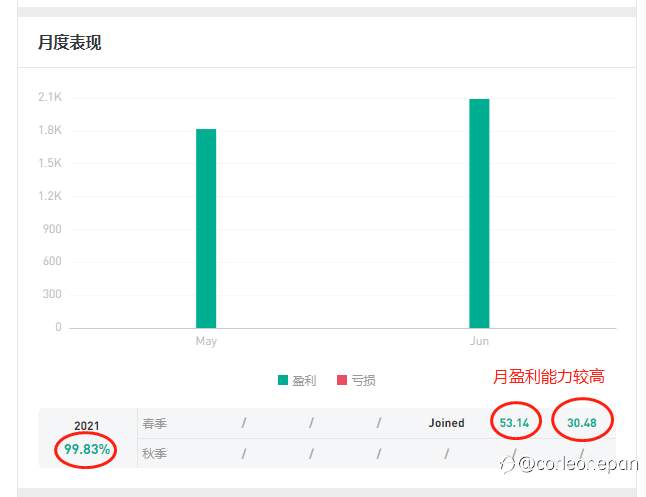Click the 1.5K y-axis label
This screenshot has height=497, width=646.
50,163
